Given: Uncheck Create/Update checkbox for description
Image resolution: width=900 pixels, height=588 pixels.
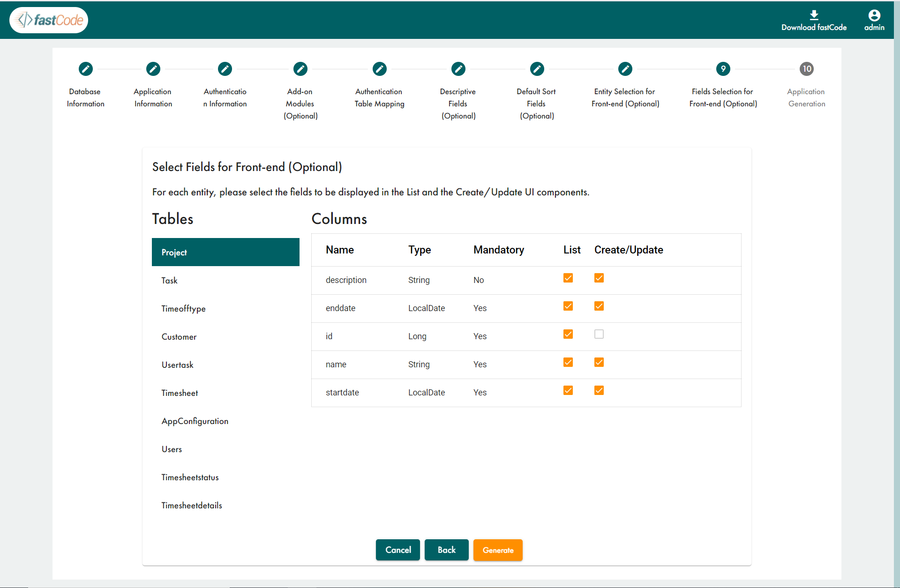Looking at the screenshot, I should 599,278.
